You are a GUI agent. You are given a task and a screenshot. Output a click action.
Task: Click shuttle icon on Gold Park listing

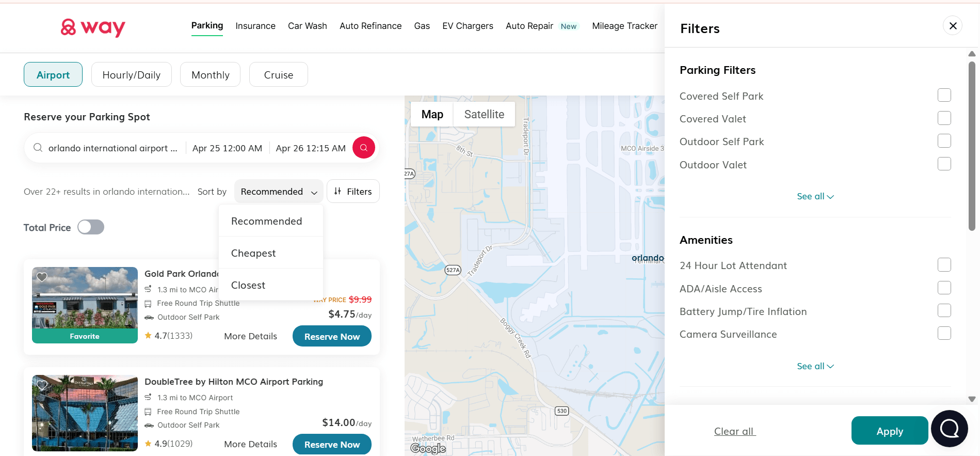click(x=148, y=303)
